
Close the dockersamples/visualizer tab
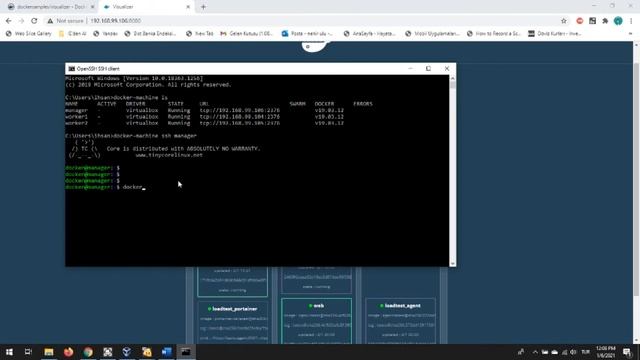(x=92, y=7)
